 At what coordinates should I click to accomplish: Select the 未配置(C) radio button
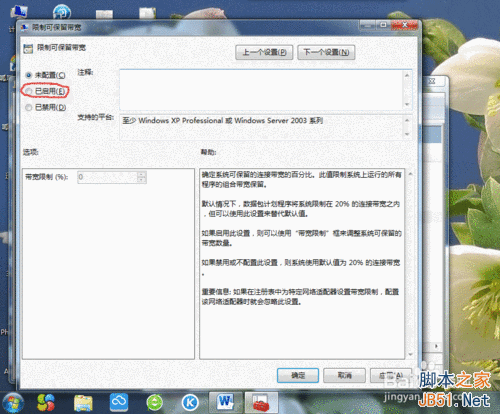(29, 75)
